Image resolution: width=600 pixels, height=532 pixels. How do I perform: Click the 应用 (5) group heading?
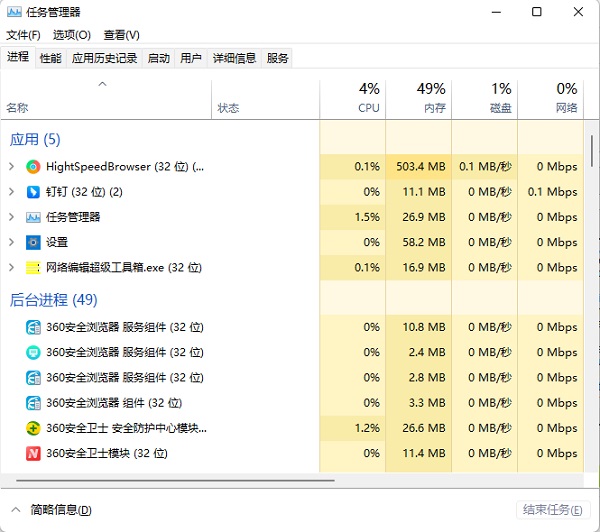35,140
